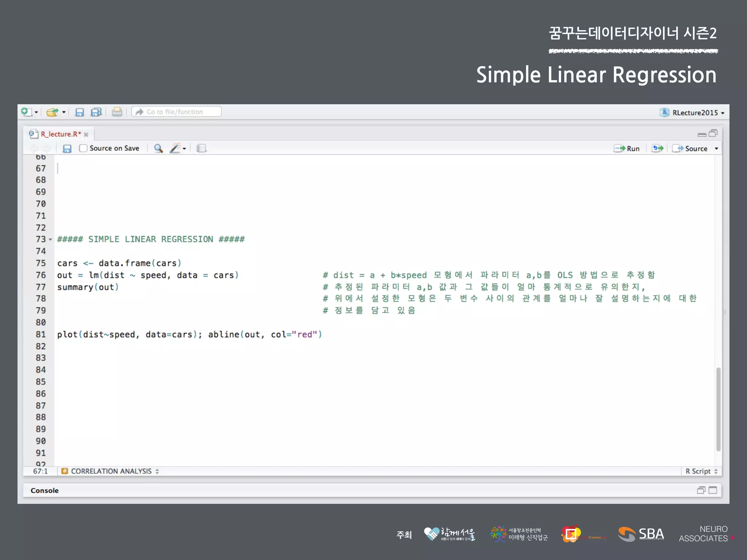Click the New File icon
The width and height of the screenshot is (747, 560).
pyautogui.click(x=27, y=112)
